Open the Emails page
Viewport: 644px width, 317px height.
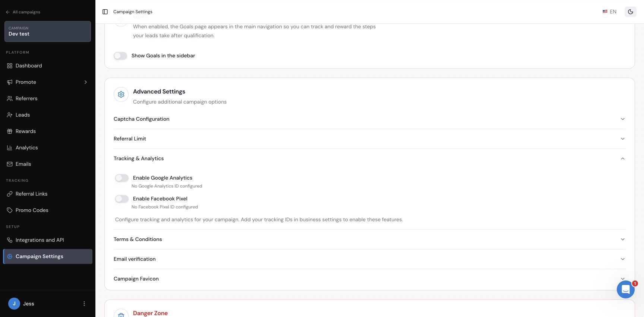tap(48, 164)
